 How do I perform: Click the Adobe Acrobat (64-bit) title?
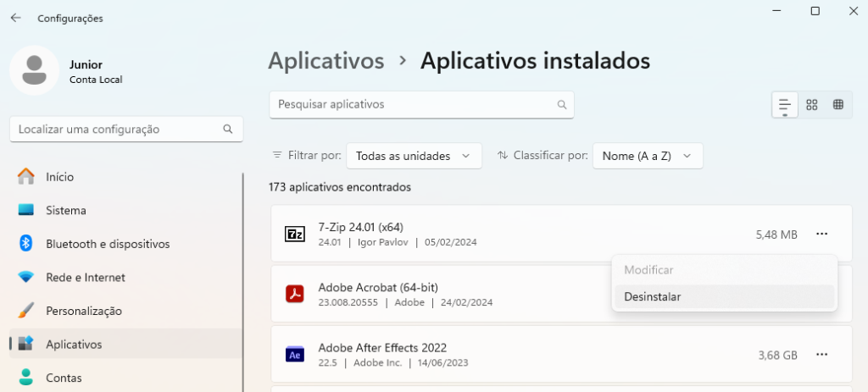coord(378,288)
